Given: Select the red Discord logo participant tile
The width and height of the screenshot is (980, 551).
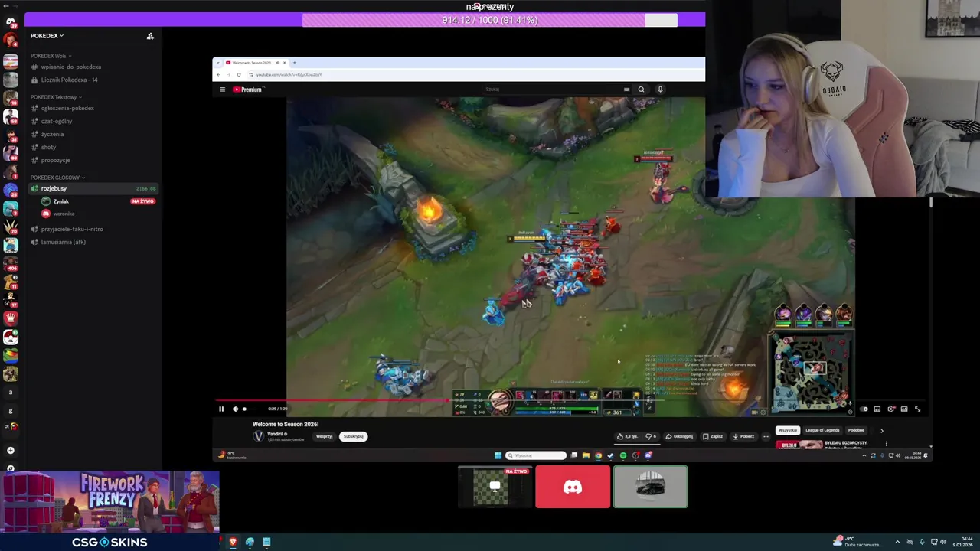Looking at the screenshot, I should tap(573, 487).
